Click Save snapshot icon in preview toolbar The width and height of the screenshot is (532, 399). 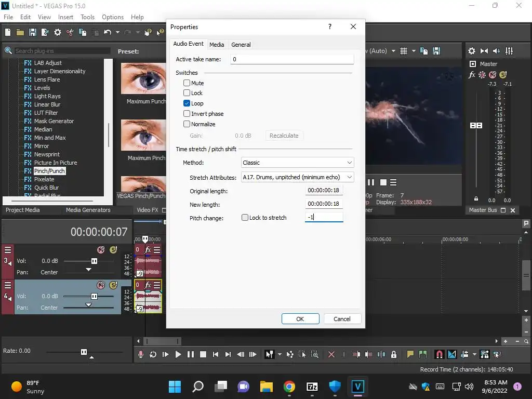(436, 51)
